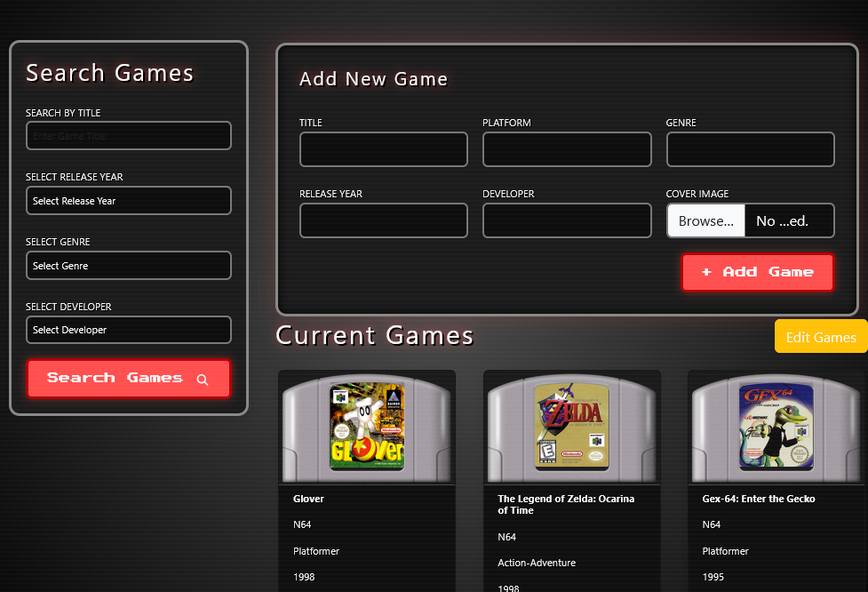The width and height of the screenshot is (868, 592).
Task: Click 'Platformer' genre on Gex-64 card
Action: [x=725, y=551]
